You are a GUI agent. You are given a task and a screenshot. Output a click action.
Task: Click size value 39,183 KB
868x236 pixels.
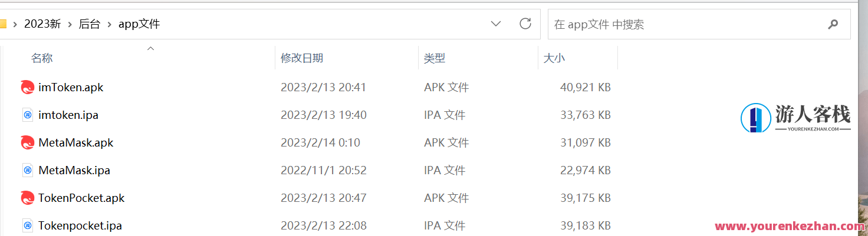tap(585, 225)
